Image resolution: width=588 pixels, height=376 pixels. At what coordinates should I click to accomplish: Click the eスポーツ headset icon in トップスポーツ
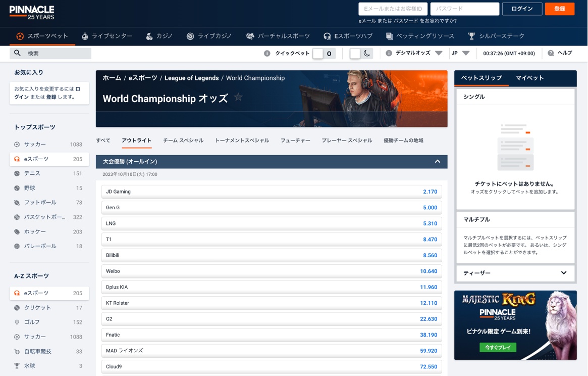(x=17, y=159)
